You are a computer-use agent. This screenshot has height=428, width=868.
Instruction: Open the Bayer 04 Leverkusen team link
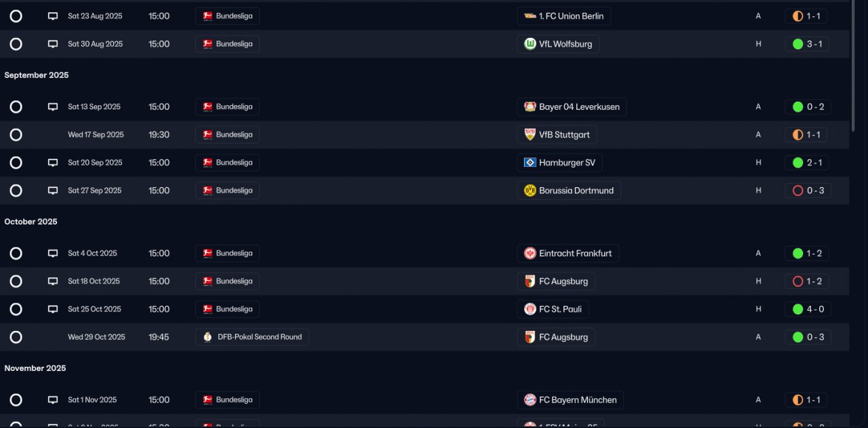point(572,107)
